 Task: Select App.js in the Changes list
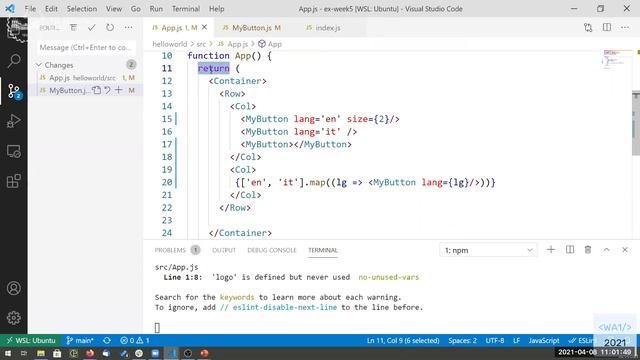(x=87, y=78)
